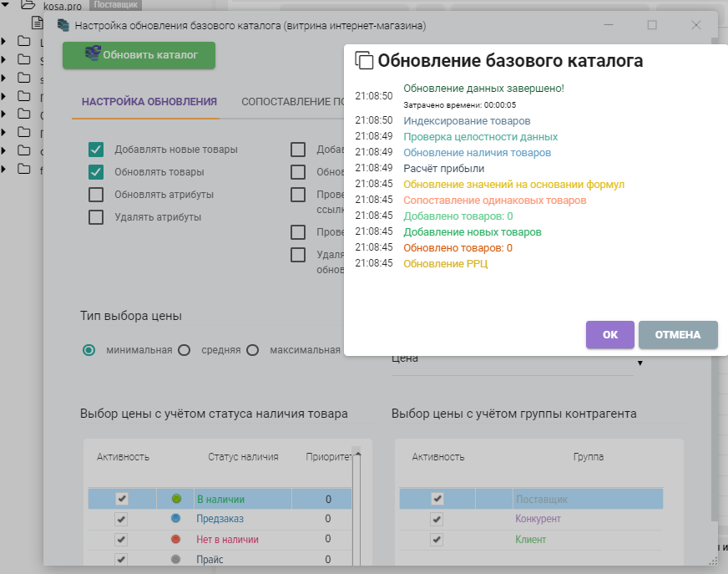Open the document icon under kosa.pro
The height and width of the screenshot is (574, 728).
tap(37, 23)
